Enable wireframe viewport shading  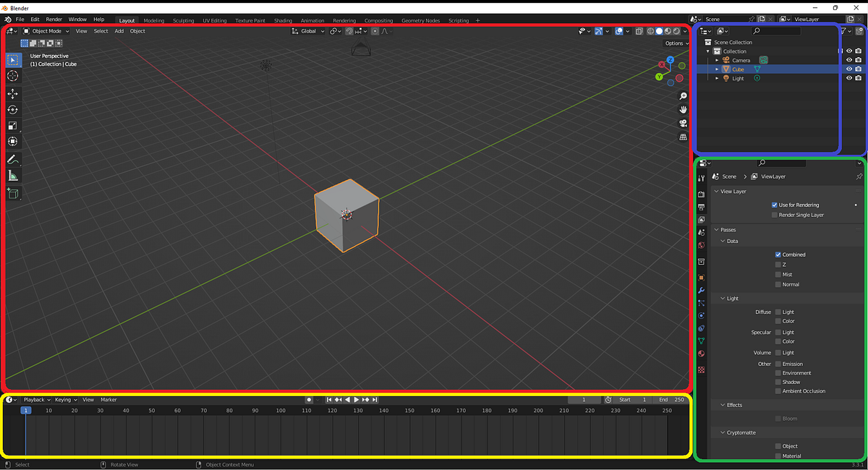651,30
